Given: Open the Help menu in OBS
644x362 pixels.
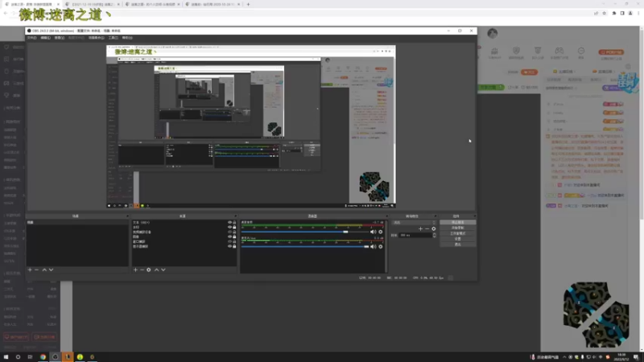Looking at the screenshot, I should 127,38.
